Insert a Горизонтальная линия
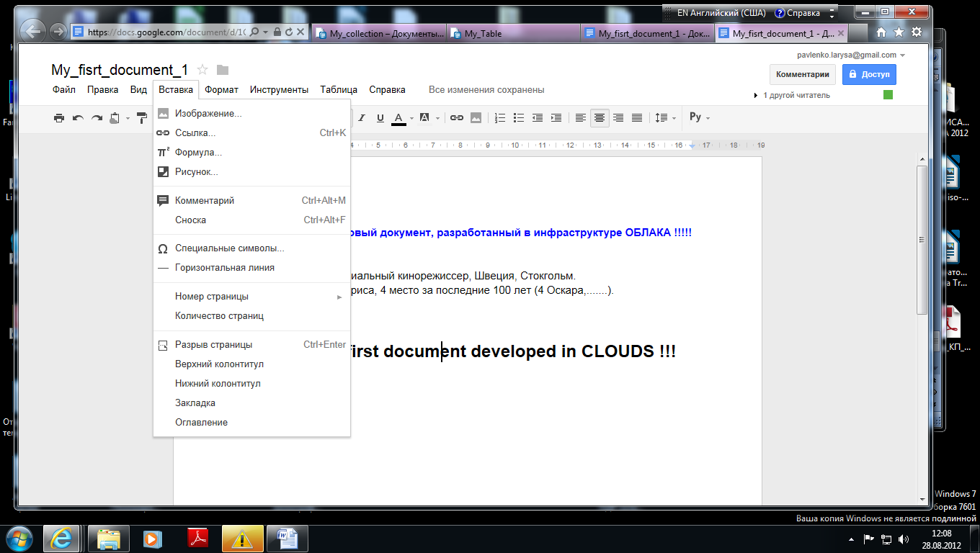 (251, 268)
